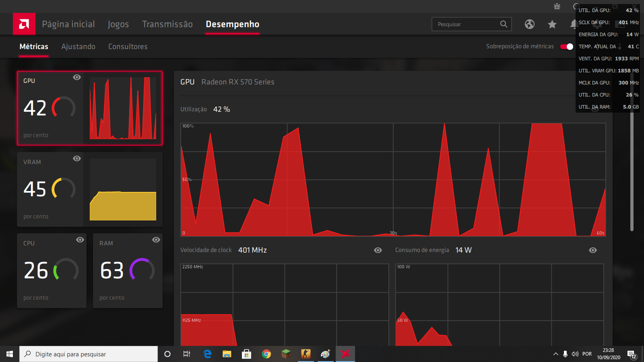Open the Jogos tab

click(x=118, y=24)
